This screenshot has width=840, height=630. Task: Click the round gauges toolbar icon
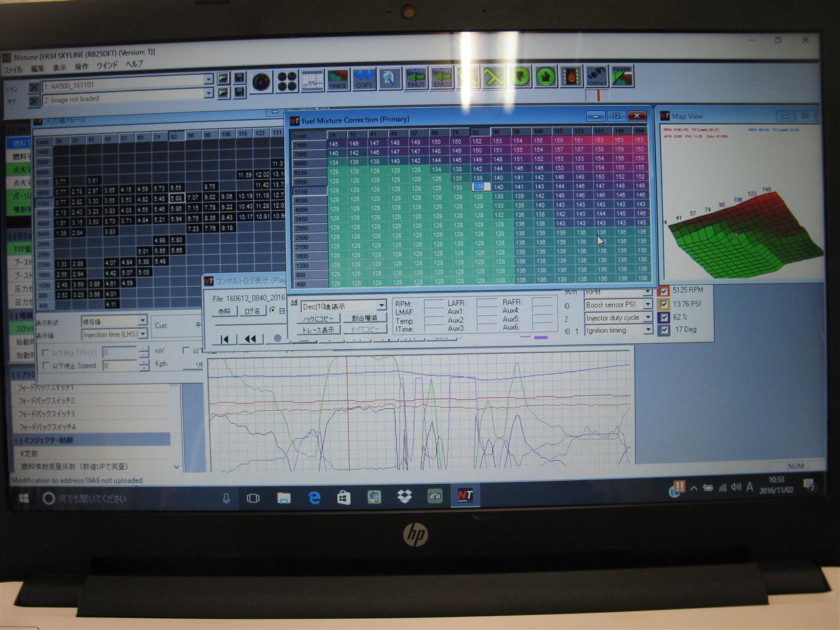(x=261, y=81)
